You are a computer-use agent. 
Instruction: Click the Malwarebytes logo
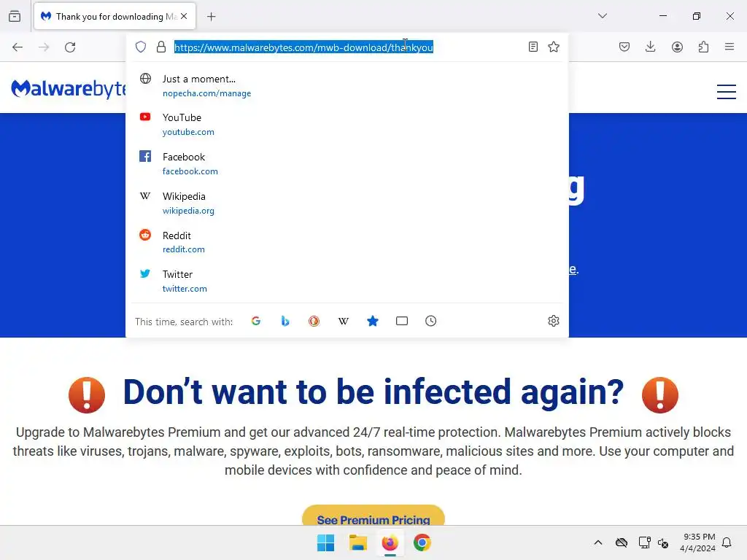coord(69,88)
